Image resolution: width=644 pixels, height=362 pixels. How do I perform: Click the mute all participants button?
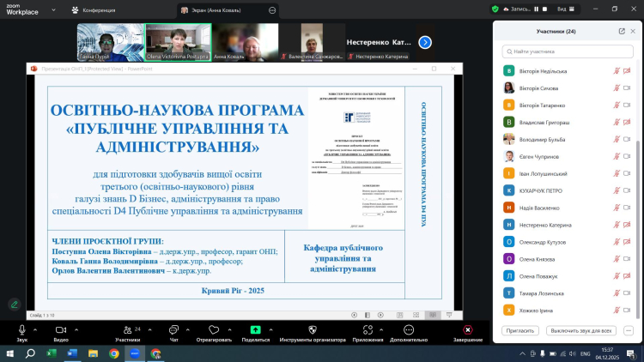click(581, 330)
